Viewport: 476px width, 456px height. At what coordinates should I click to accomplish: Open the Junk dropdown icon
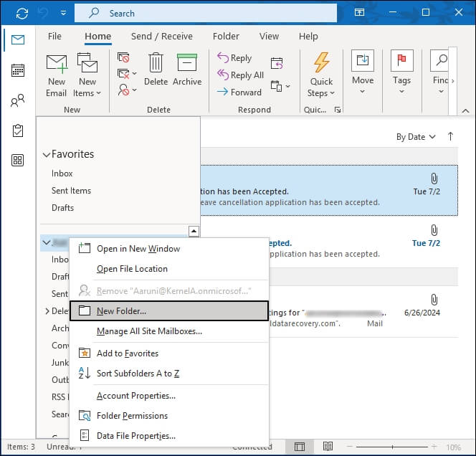(127, 90)
